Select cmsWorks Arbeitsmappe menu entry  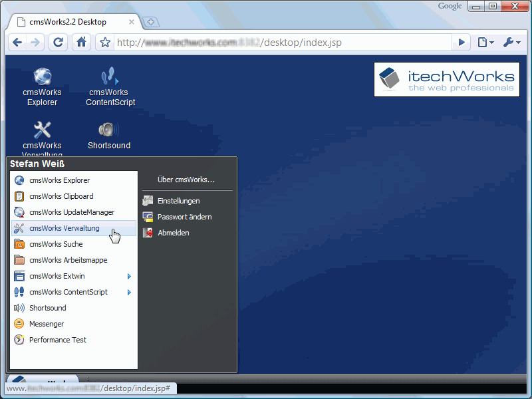(74, 260)
